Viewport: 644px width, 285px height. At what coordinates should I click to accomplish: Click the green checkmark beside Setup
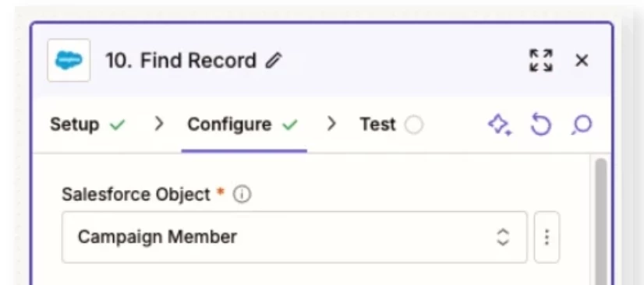117,125
